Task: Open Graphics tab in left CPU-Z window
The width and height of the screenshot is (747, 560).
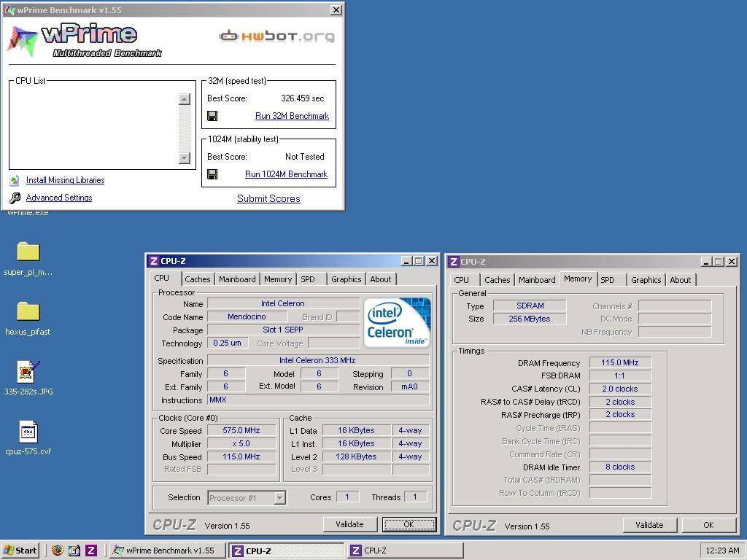Action: tap(347, 279)
